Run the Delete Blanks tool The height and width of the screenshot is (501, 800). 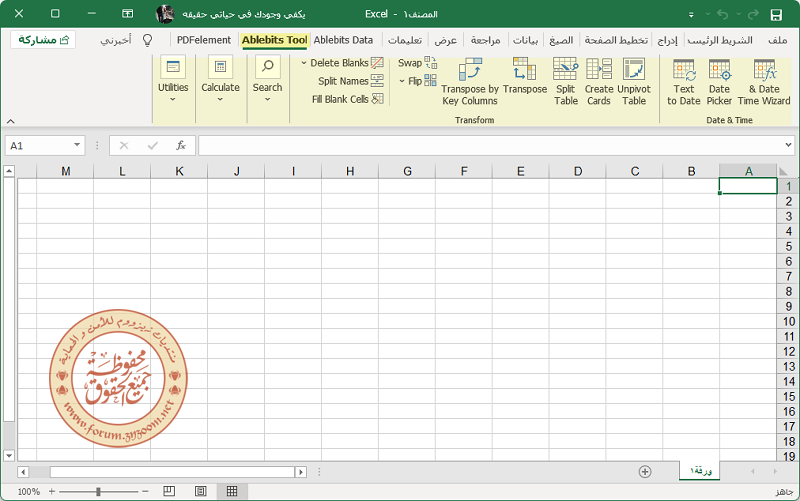346,63
